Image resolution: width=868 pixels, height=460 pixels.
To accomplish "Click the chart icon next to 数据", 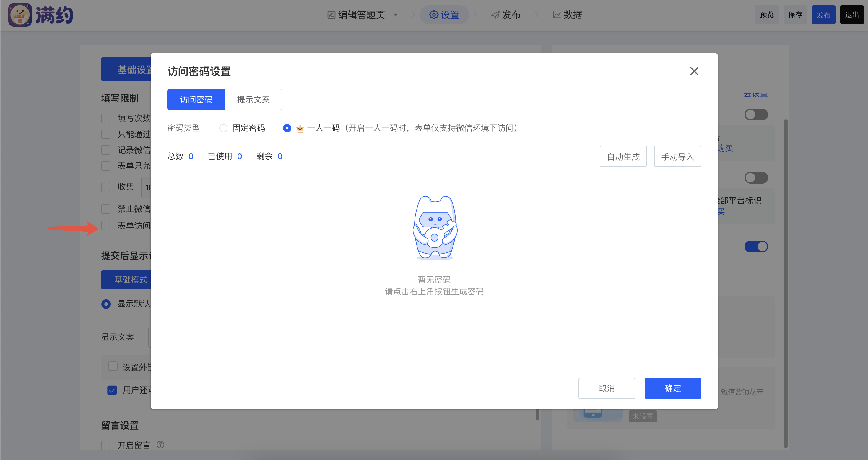I will [556, 15].
